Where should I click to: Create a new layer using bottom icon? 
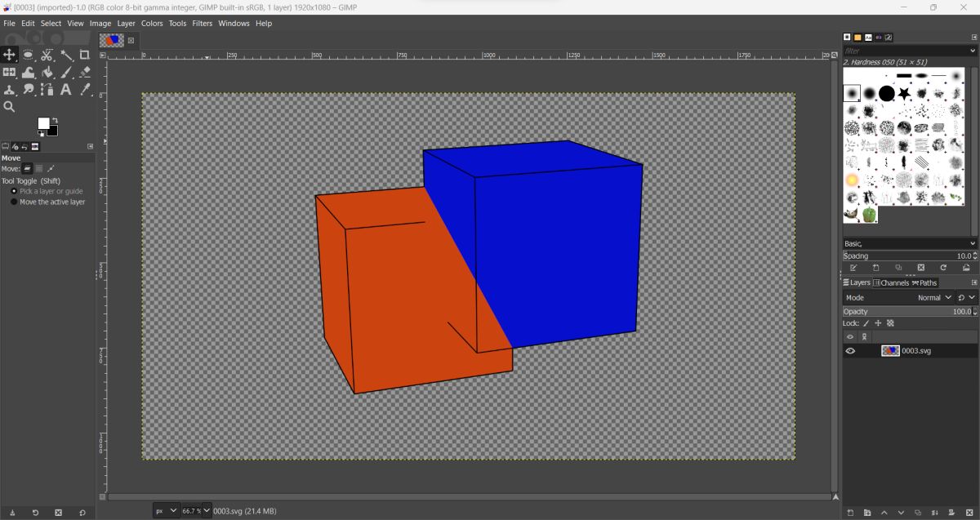click(850, 513)
